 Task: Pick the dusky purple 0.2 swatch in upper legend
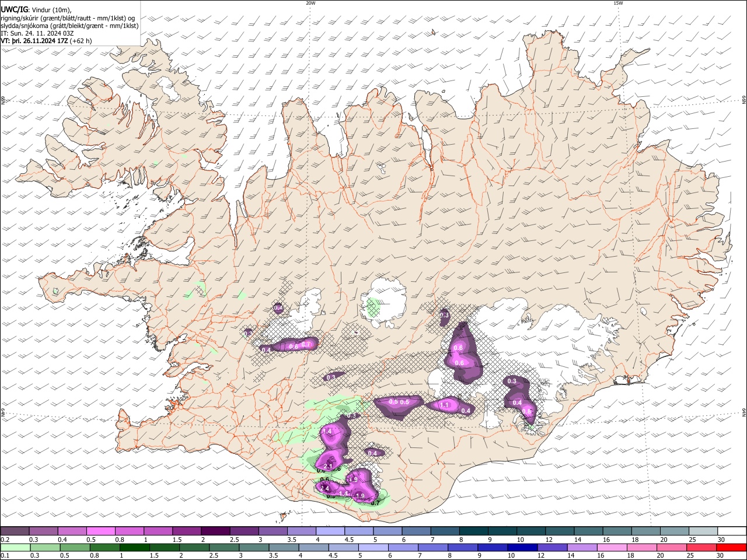pos(15,531)
